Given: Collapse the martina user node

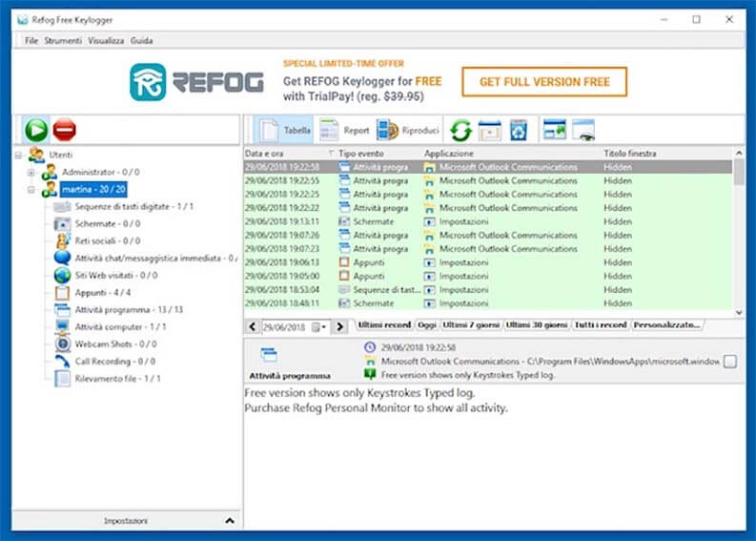Looking at the screenshot, I should 31,190.
